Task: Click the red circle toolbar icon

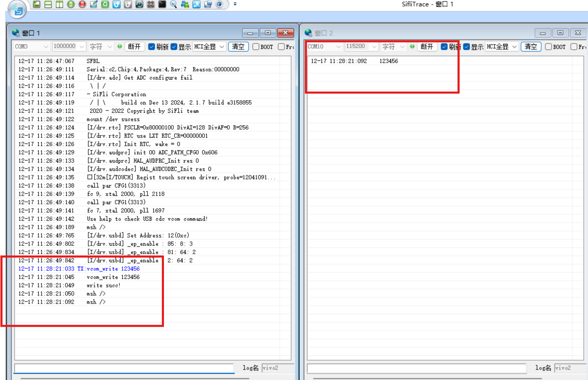Action: click(x=82, y=4)
